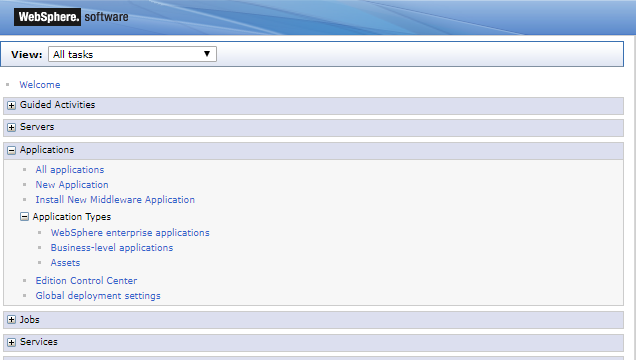Open Global deployment settings
The width and height of the screenshot is (636, 360).
click(x=98, y=296)
